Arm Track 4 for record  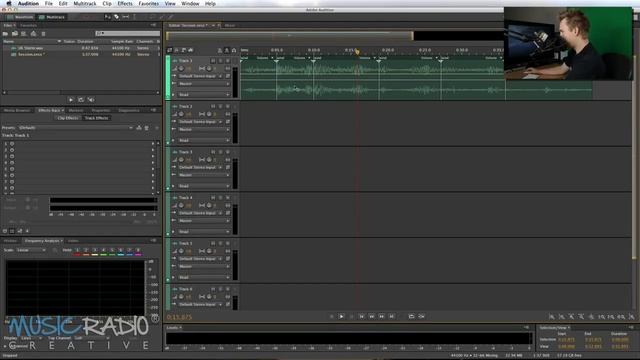[x=228, y=198]
